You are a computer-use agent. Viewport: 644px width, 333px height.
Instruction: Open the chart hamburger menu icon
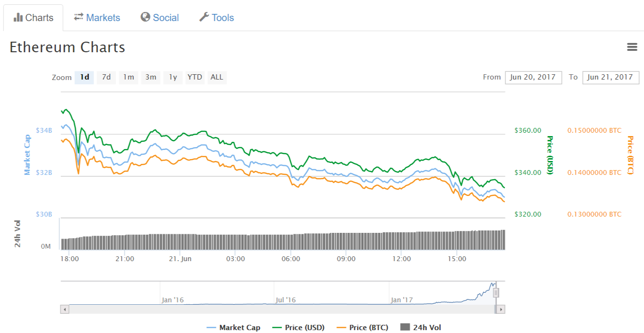[632, 47]
